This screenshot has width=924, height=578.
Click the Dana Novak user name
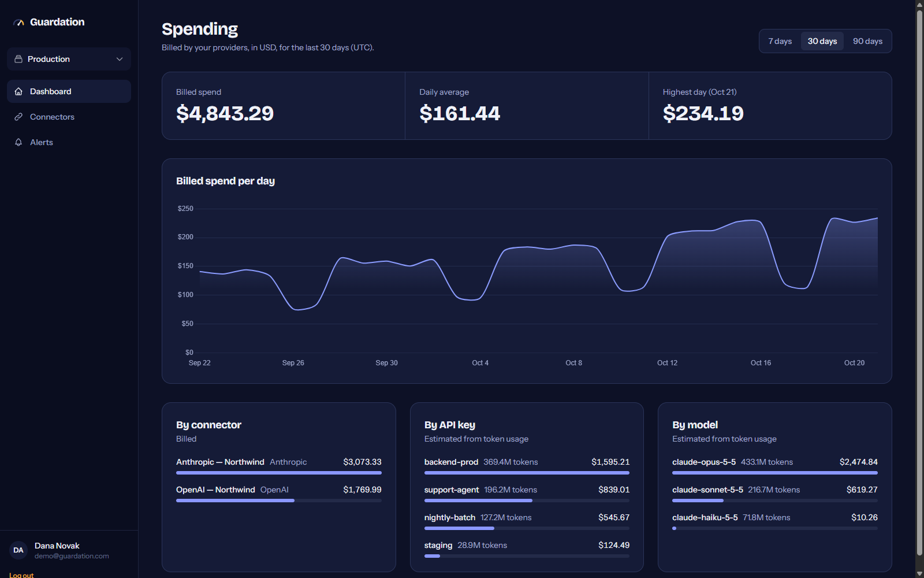click(x=57, y=546)
